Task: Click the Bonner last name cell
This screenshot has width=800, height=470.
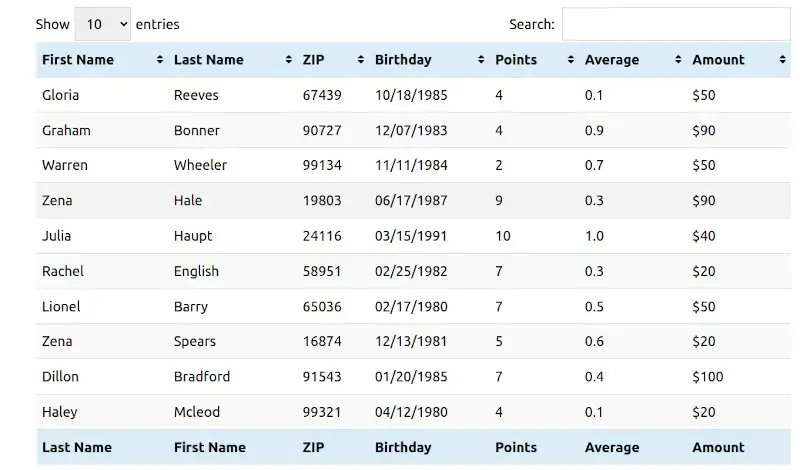Action: pyautogui.click(x=197, y=130)
